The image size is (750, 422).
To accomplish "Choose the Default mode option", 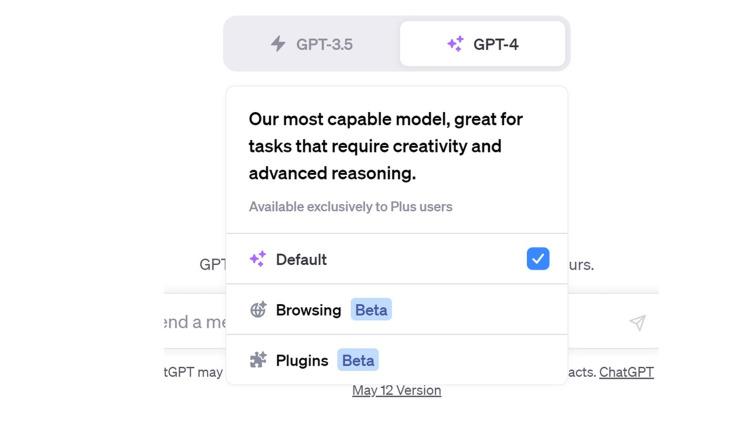I will click(x=301, y=259).
